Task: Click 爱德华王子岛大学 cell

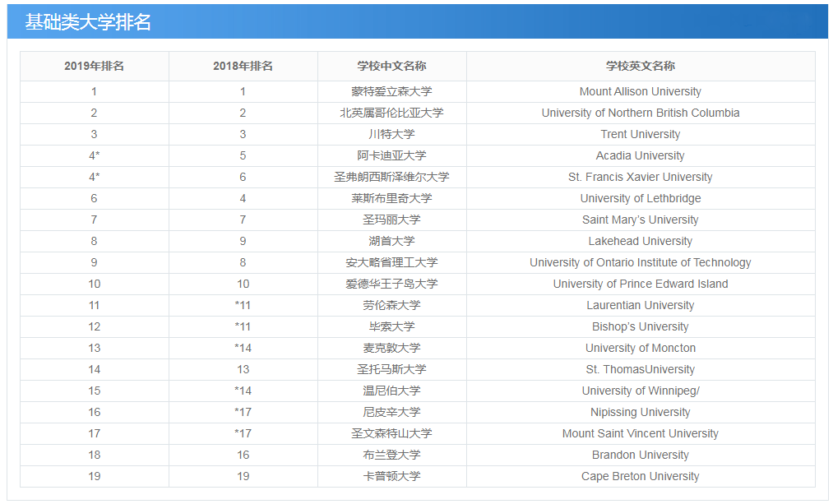Action: (x=391, y=284)
